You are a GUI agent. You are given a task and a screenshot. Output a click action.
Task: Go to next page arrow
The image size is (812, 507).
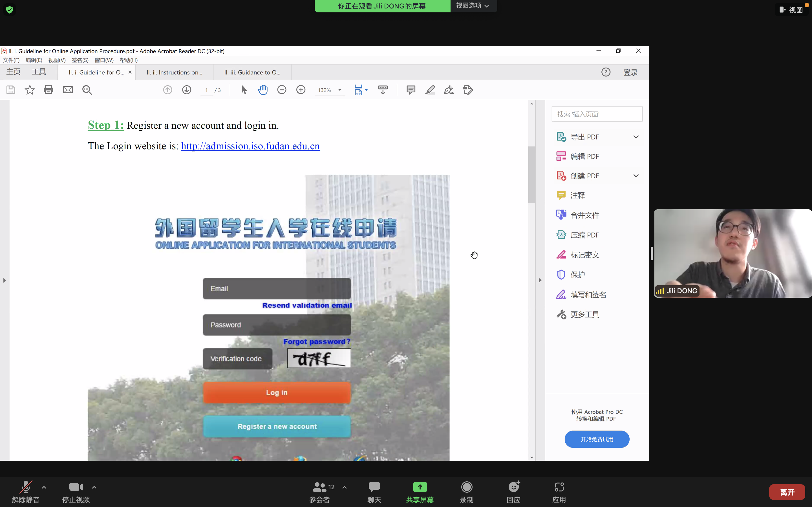coord(187,90)
